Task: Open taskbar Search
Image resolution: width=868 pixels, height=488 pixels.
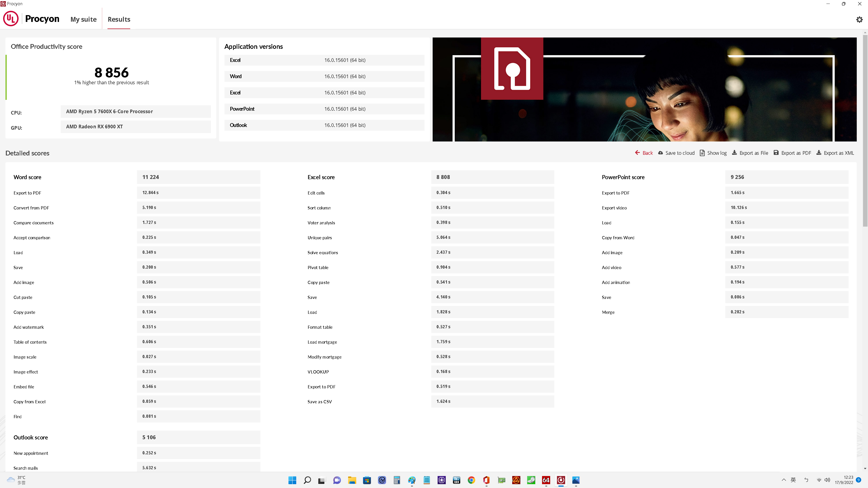Action: [307, 480]
